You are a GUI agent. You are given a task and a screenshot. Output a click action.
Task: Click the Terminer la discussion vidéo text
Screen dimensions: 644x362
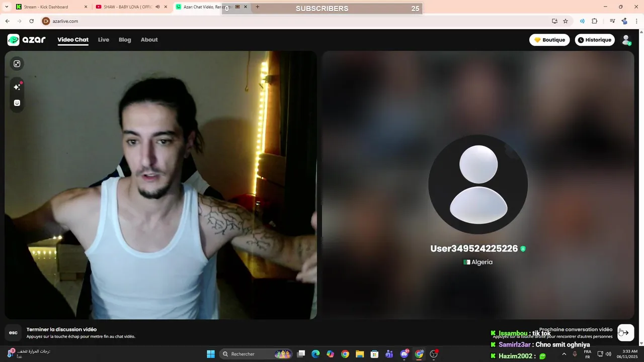[61, 329]
